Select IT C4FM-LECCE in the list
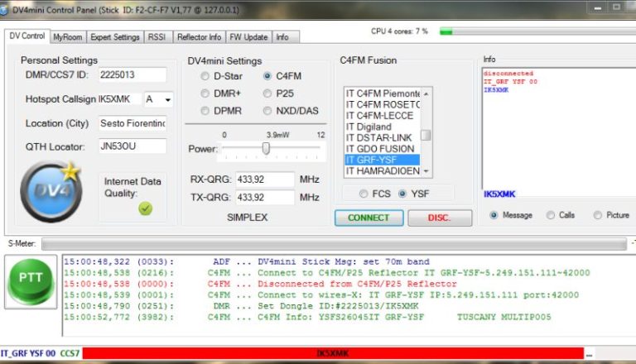The height and width of the screenshot is (364, 636). pyautogui.click(x=383, y=116)
